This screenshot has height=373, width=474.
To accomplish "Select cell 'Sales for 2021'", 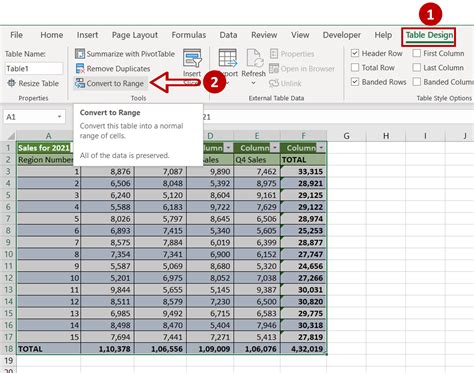I will click(x=45, y=148).
